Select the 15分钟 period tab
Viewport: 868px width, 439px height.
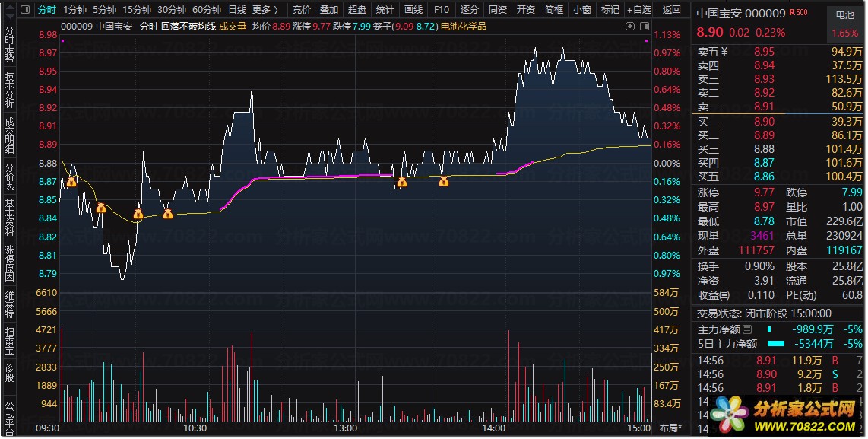137,9
